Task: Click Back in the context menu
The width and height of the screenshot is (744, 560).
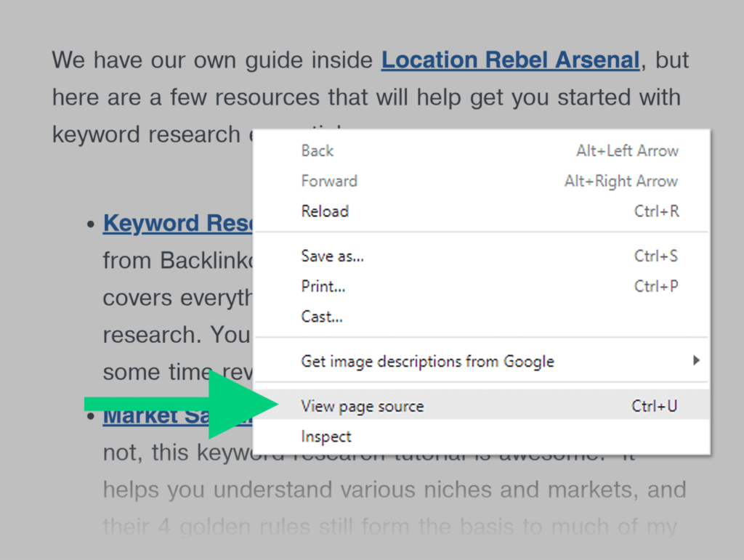Action: click(x=318, y=151)
